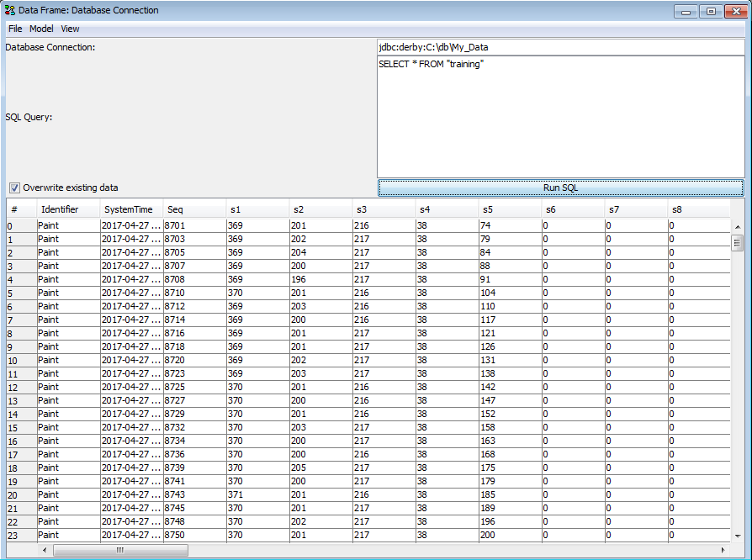Select the s1 column header
752x560 pixels.
pos(258,209)
